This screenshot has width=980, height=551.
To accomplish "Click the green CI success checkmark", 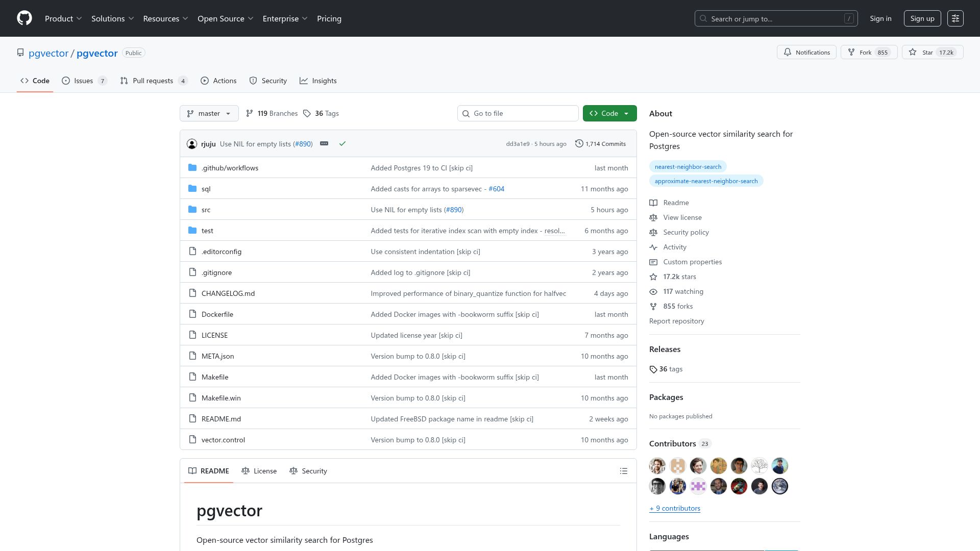I will (x=342, y=143).
